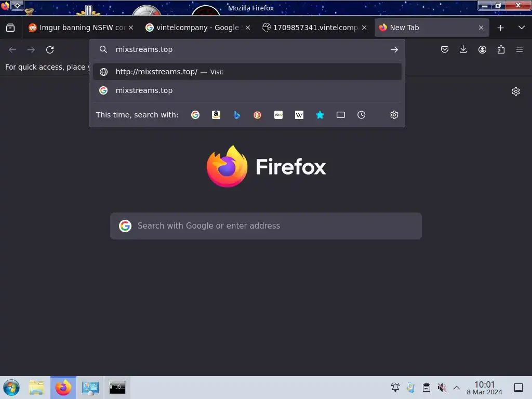Close the vintelcompany Google tab
The height and width of the screenshot is (399, 532).
tap(248, 28)
